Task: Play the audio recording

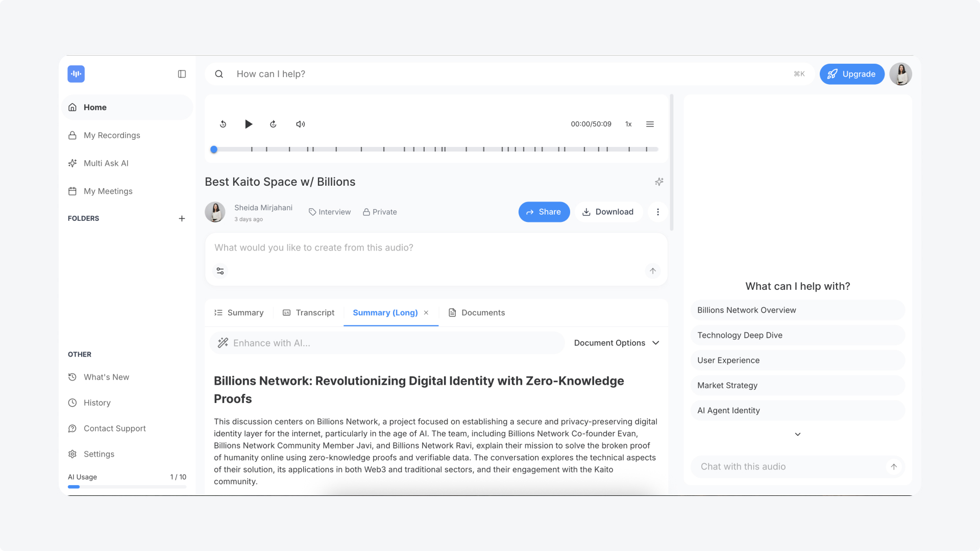Action: pyautogui.click(x=249, y=124)
